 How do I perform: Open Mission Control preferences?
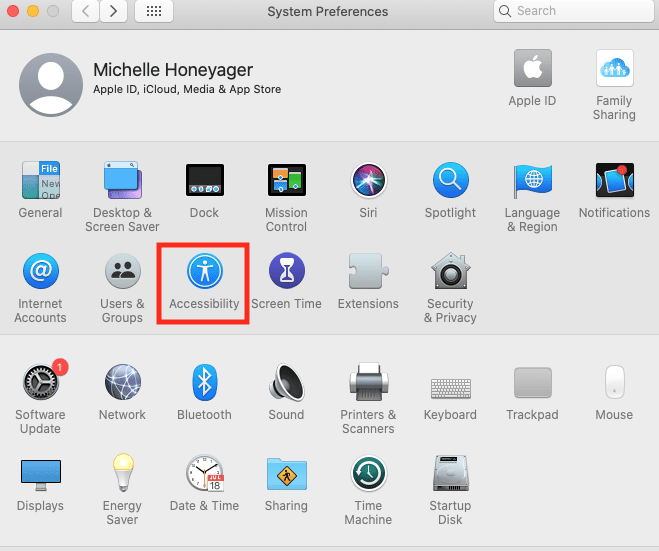[286, 181]
